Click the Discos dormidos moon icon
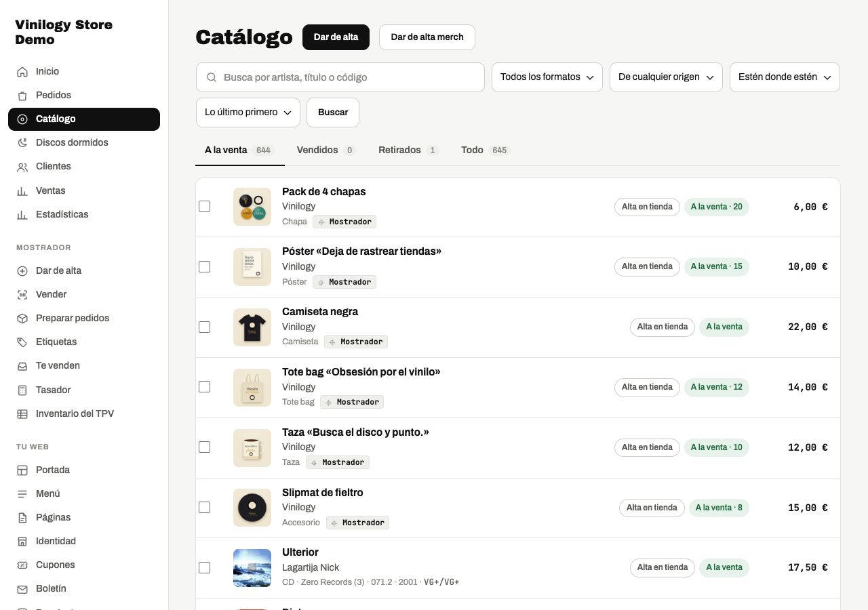 (22, 143)
